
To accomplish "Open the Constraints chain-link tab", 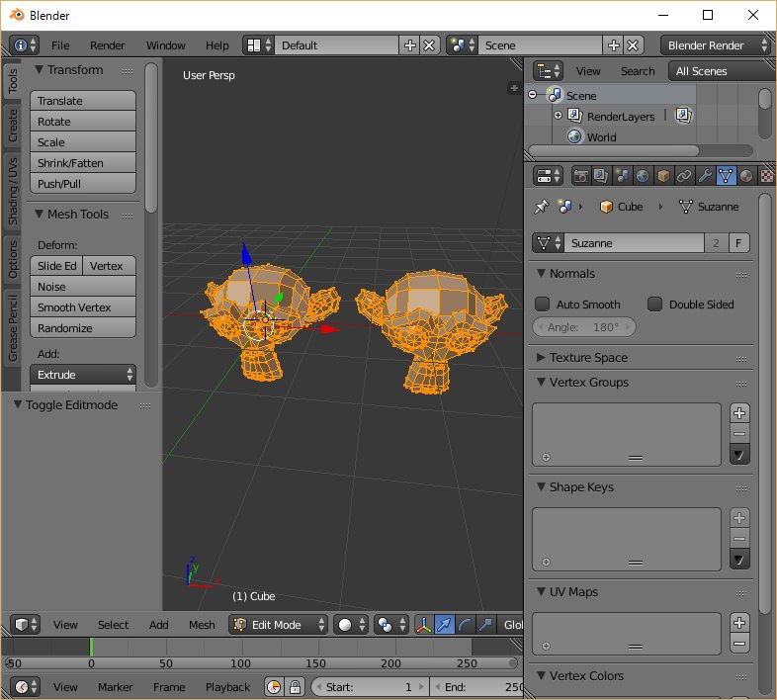I will pos(684,176).
